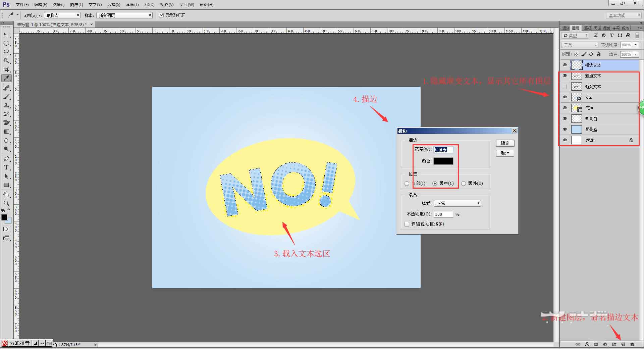Select 居外 stroke position radio
This screenshot has height=349, width=644.
pos(464,184)
